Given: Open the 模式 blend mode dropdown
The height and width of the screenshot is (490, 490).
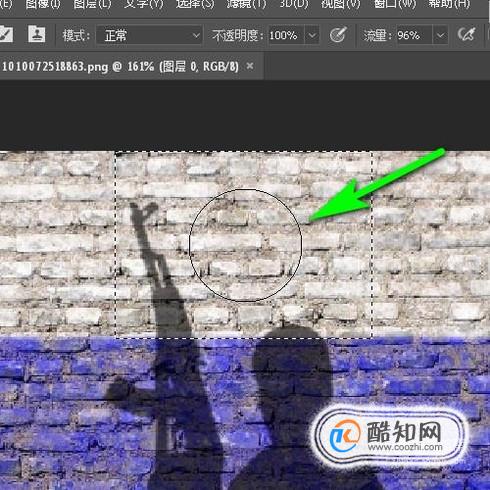Looking at the screenshot, I should (x=149, y=35).
